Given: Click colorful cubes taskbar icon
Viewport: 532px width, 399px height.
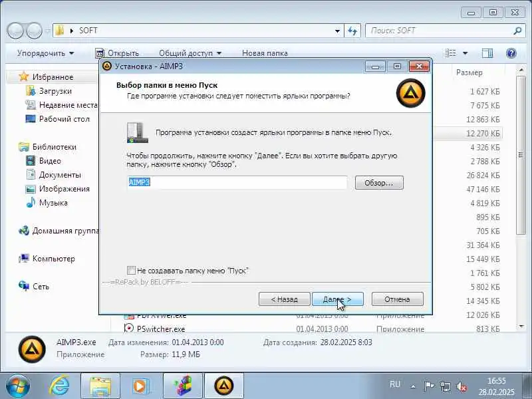Looking at the screenshot, I should 182,386.
